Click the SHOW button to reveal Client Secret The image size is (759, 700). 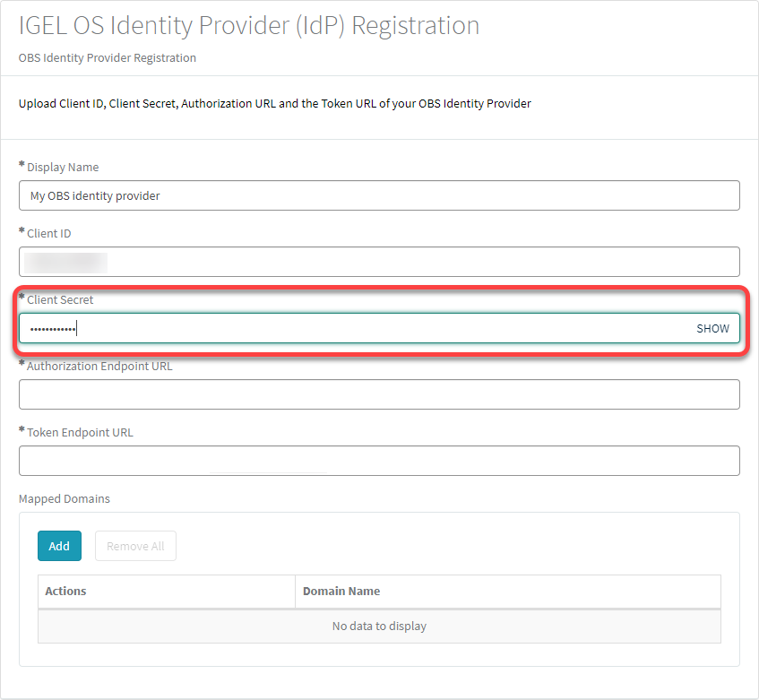712,328
